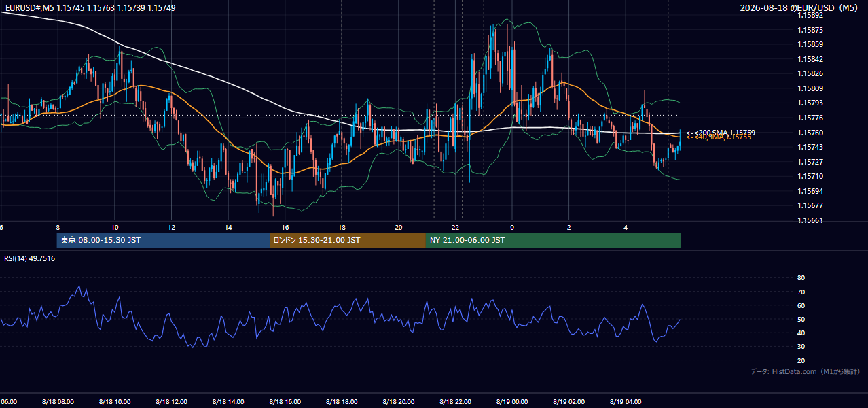
Task: Click the 8/18 14:00 bottom time label
Action: [x=228, y=402]
